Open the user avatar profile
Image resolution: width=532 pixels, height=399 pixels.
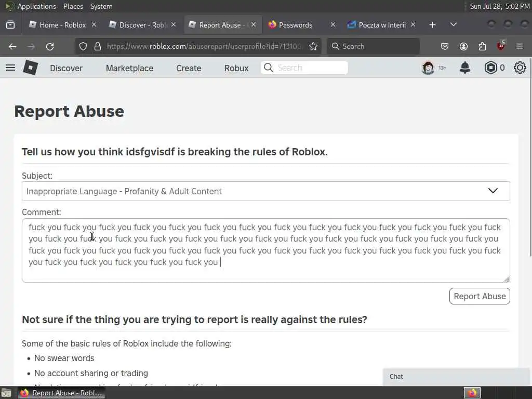coord(428,68)
